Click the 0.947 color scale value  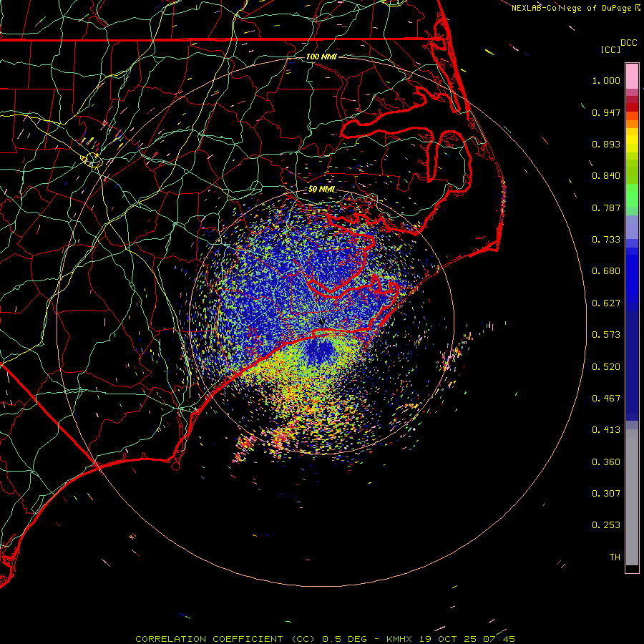pyautogui.click(x=606, y=112)
